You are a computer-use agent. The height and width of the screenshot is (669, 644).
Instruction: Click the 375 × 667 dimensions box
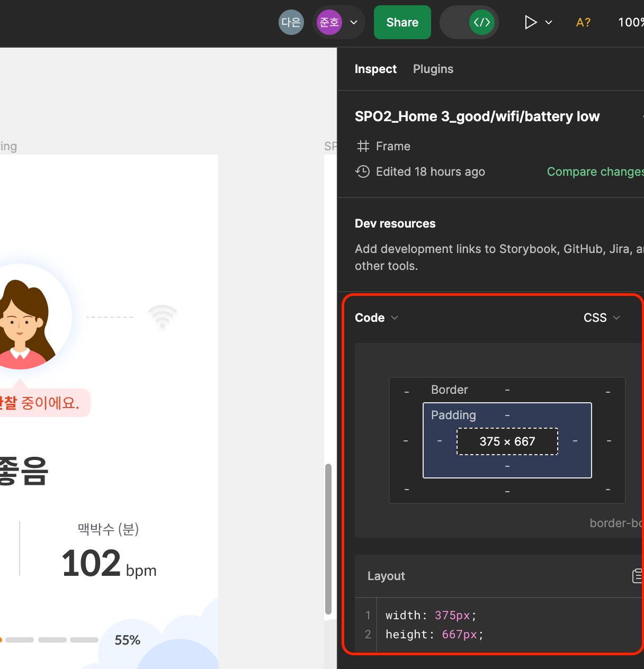(507, 441)
